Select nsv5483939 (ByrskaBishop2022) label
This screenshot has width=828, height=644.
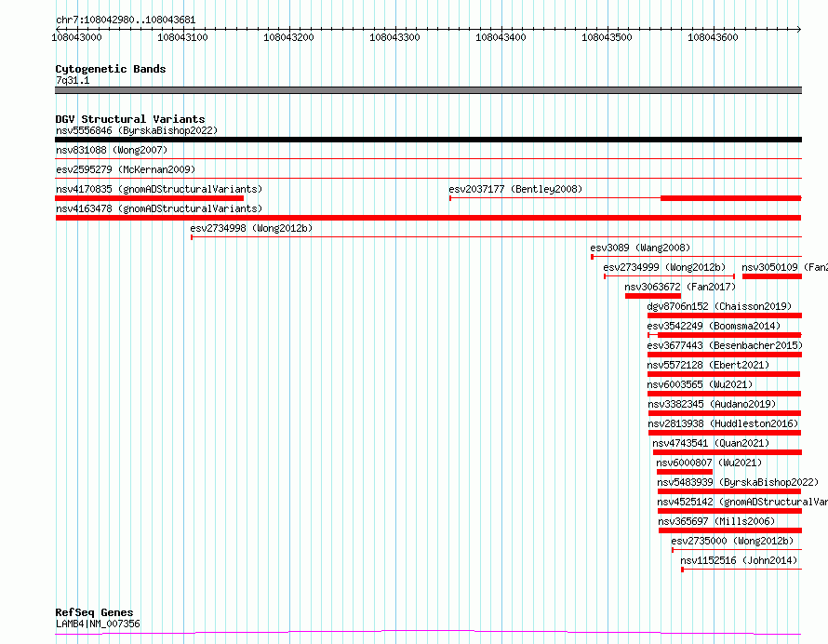click(x=738, y=482)
